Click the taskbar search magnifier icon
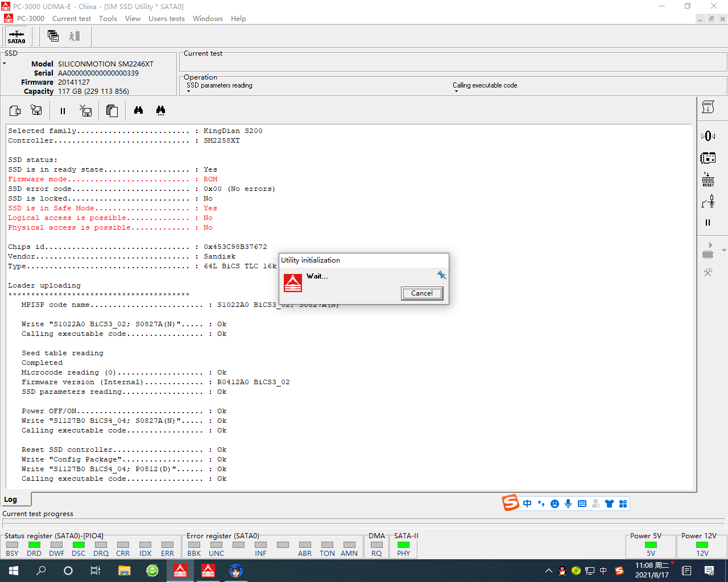The width and height of the screenshot is (728, 582). click(41, 571)
